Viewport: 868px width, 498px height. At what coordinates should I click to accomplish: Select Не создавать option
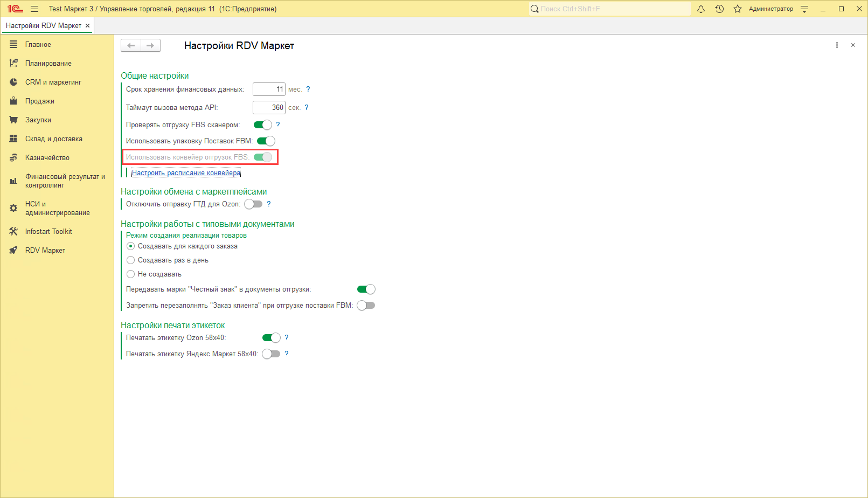[x=154, y=274]
